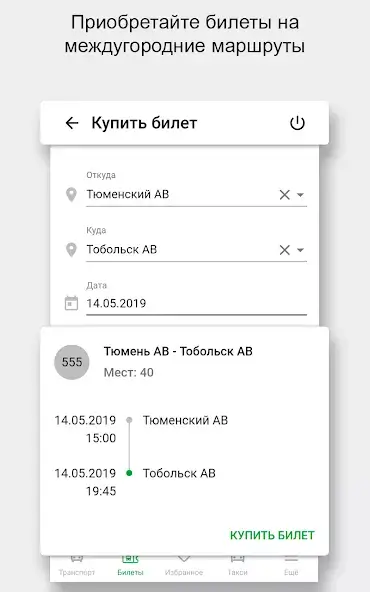This screenshot has width=370, height=592.
Task: Select the Тюменский АВ departure text field
Action: pos(181,195)
